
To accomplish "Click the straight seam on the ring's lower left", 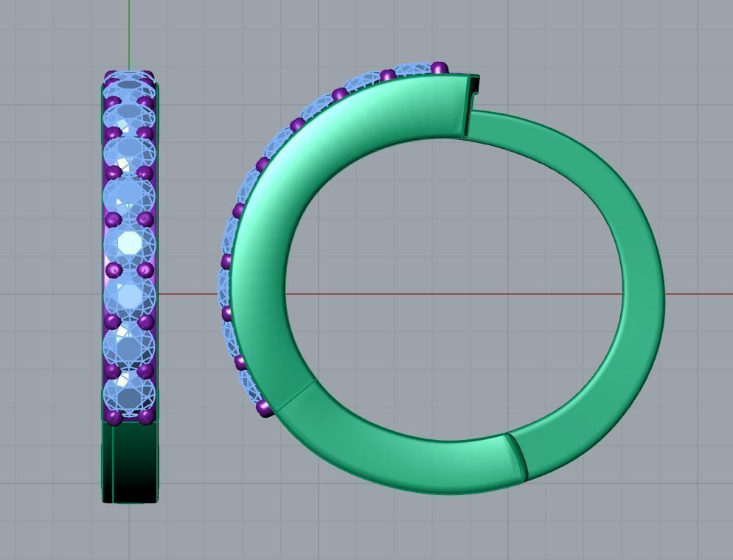I will 297,395.
